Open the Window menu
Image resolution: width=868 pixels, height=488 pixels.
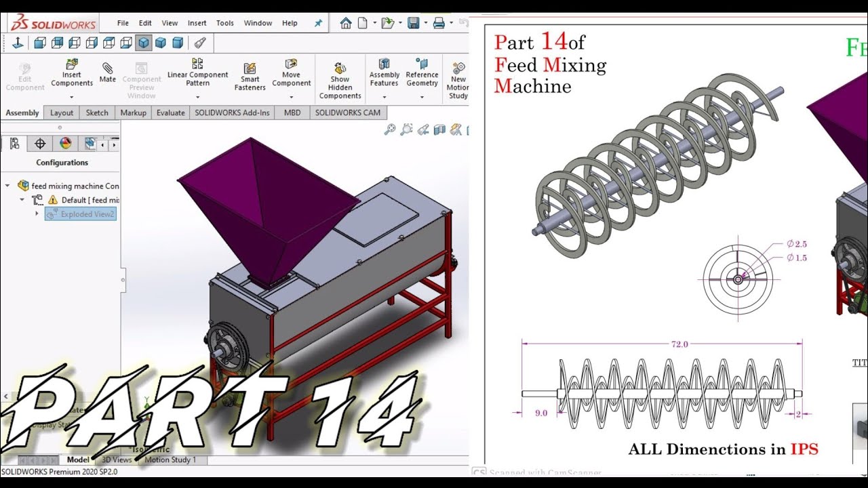point(258,23)
